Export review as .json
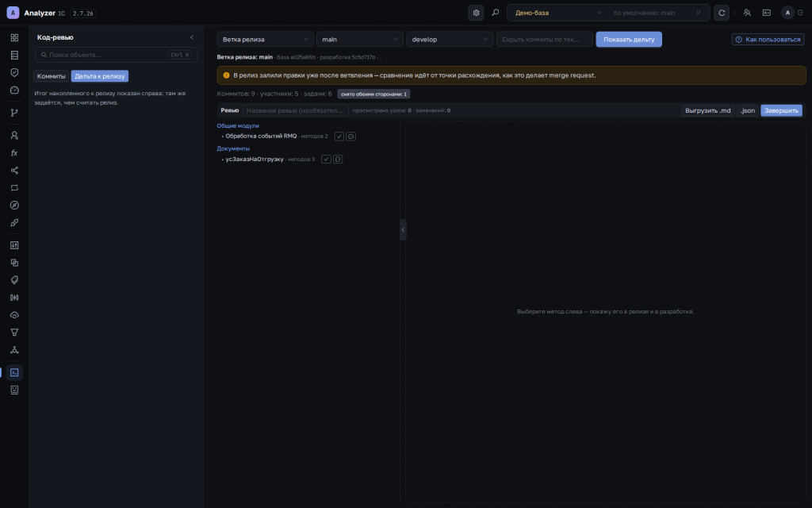The width and height of the screenshot is (812, 508). (x=748, y=110)
